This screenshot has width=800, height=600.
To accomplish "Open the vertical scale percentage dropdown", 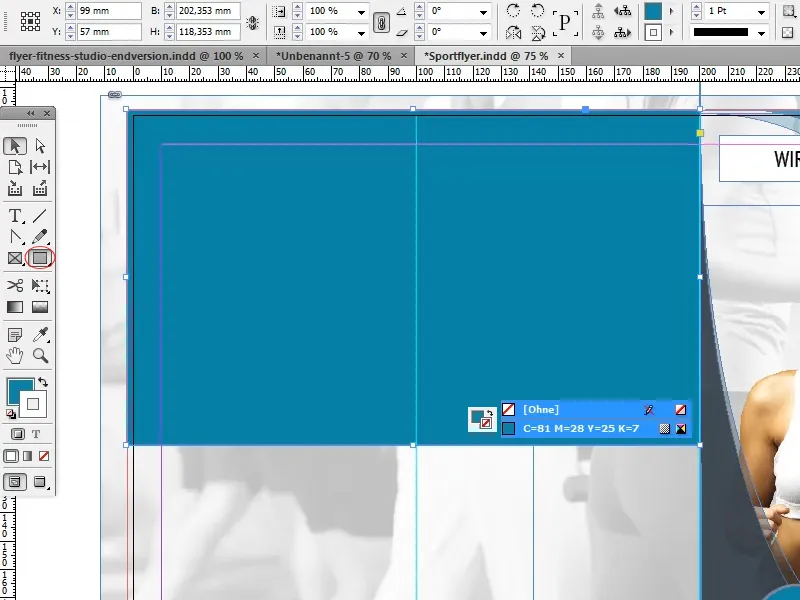I will click(x=361, y=33).
